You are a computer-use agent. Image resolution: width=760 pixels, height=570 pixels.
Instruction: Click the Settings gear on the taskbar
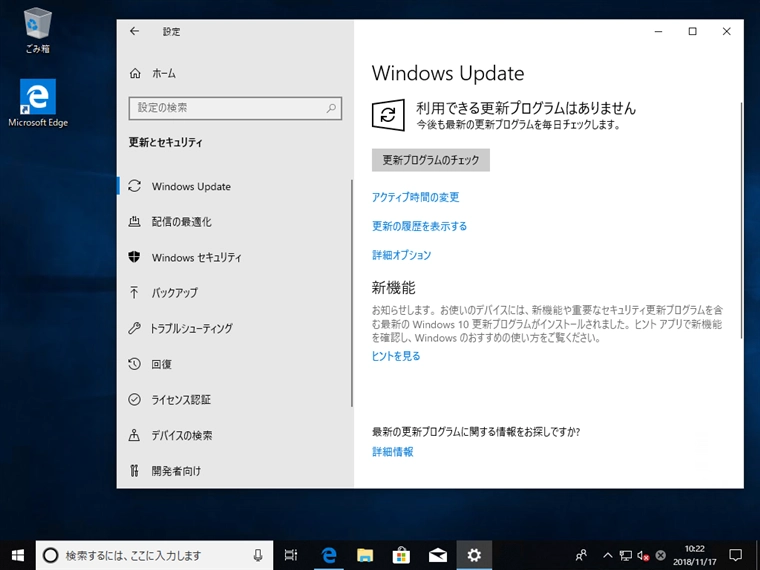(474, 555)
